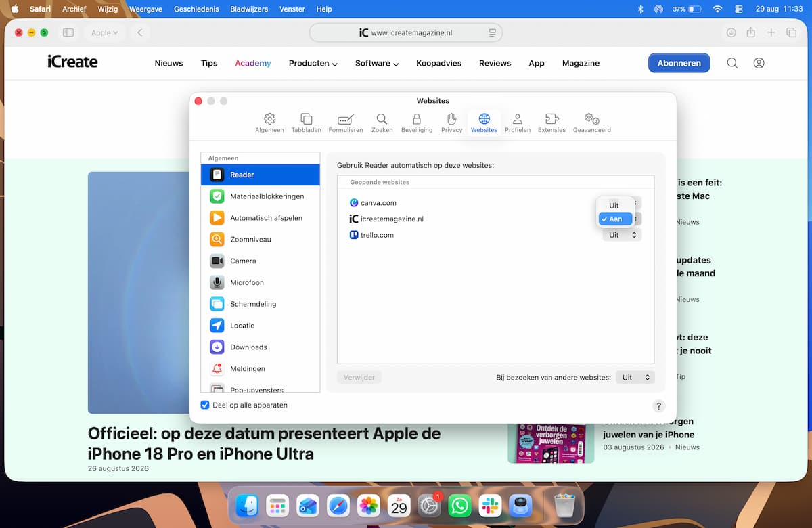Click the website search magnifier icon
The image size is (812, 528).
point(732,63)
